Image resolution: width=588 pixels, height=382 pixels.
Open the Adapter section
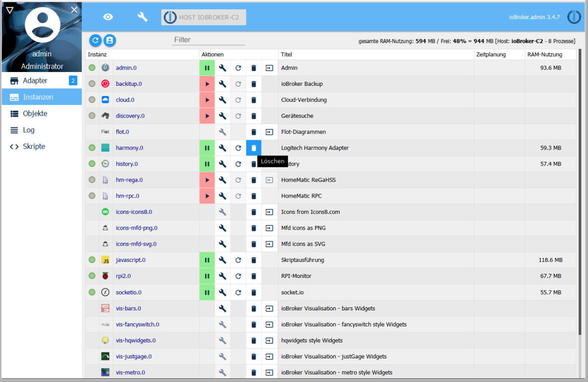[42, 80]
